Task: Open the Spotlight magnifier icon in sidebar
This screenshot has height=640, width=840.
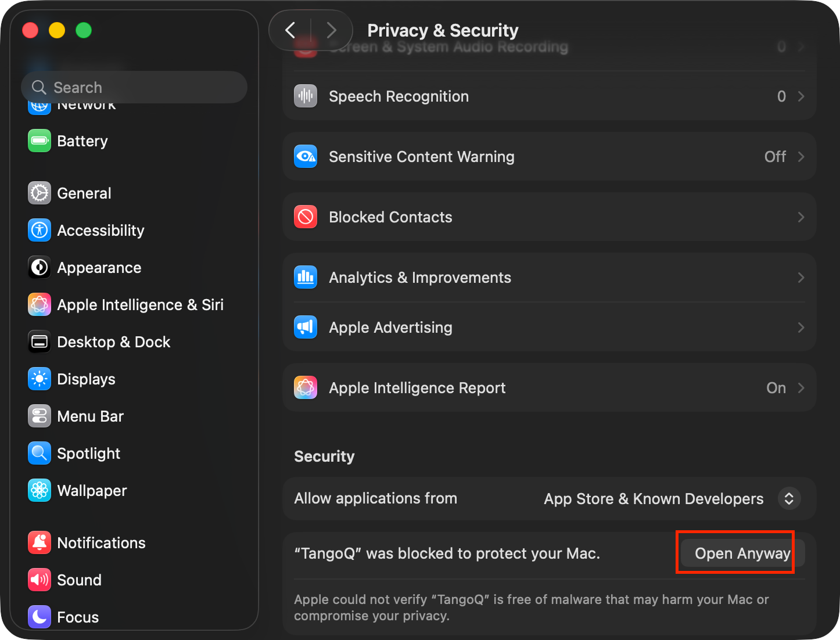Action: tap(40, 453)
